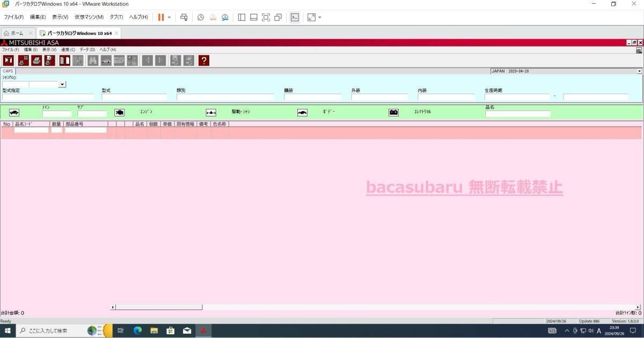This screenshot has height=338, width=644.
Task: Click the 品名 search input field
Action: coord(518,114)
